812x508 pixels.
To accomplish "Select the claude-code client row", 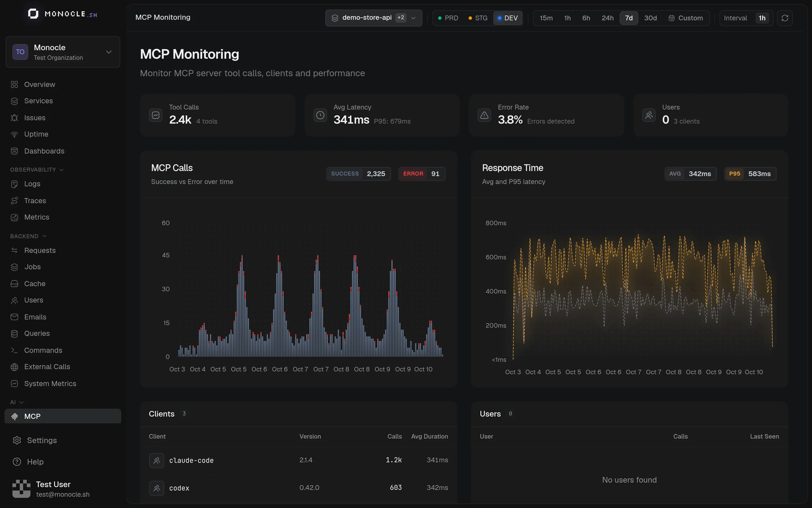I will tap(298, 460).
